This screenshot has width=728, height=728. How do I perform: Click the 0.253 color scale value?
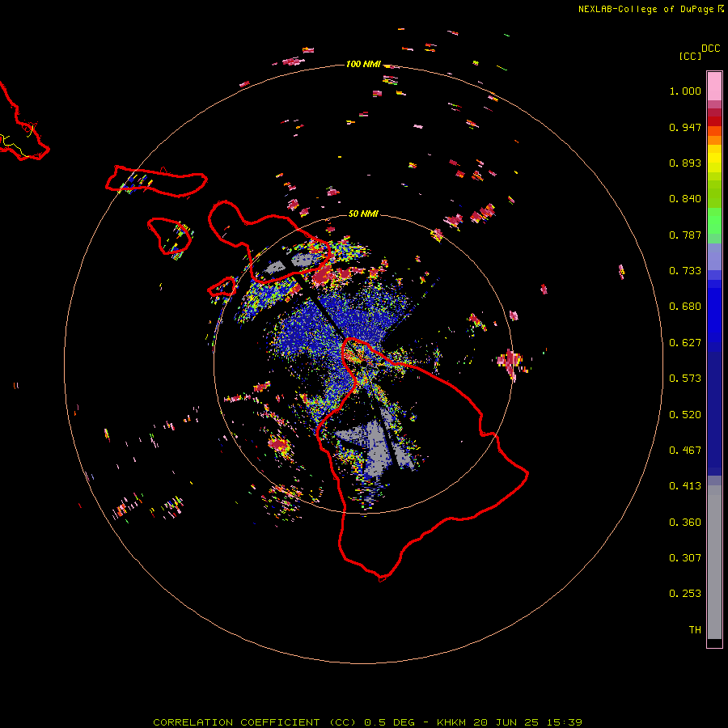point(685,594)
